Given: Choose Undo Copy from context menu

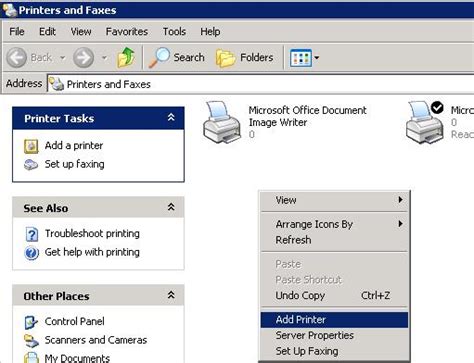Looking at the screenshot, I should [334, 295].
